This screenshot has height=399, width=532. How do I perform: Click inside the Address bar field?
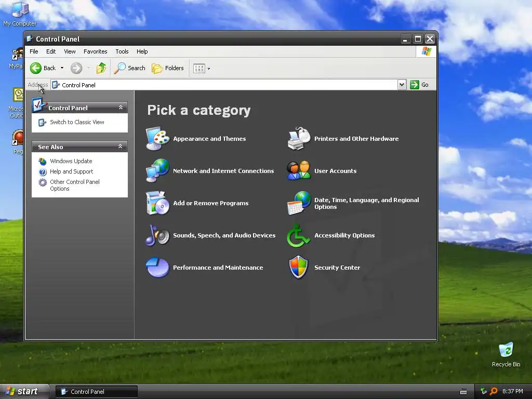click(224, 85)
